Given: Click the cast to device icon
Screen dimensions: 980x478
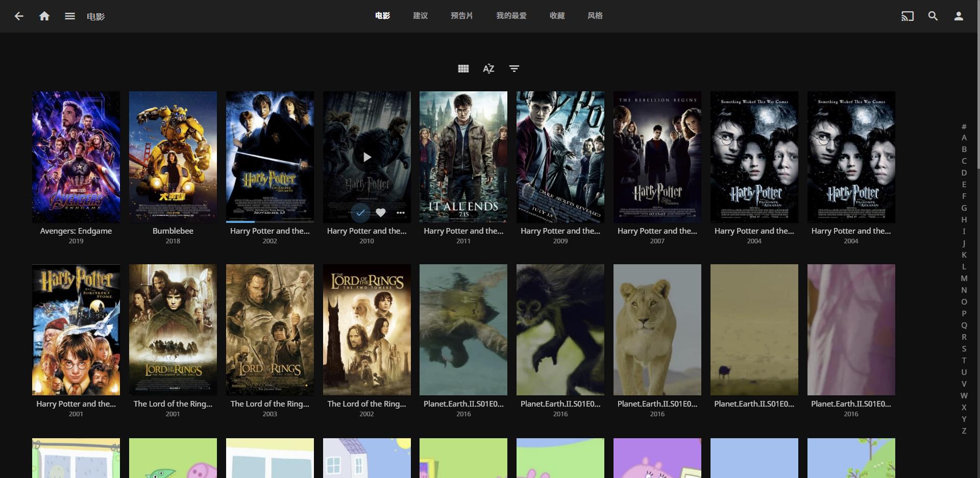Looking at the screenshot, I should (907, 16).
